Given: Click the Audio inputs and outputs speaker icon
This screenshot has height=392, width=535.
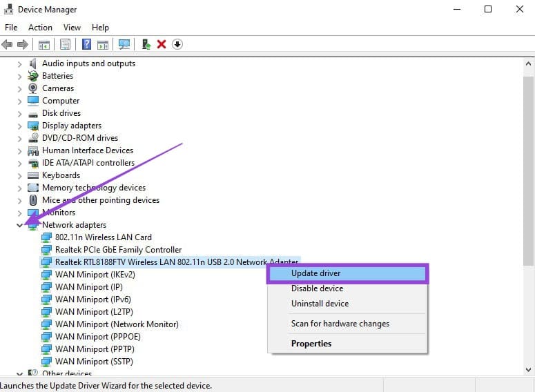Looking at the screenshot, I should point(32,63).
